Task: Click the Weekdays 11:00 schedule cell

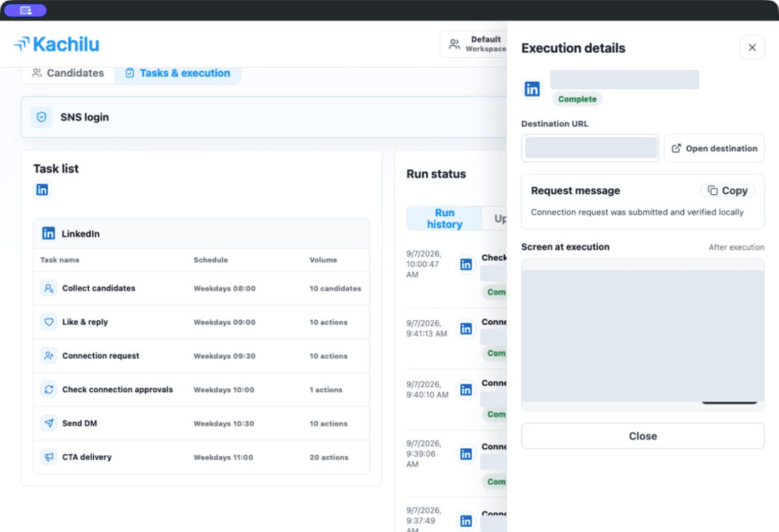Action: point(223,457)
